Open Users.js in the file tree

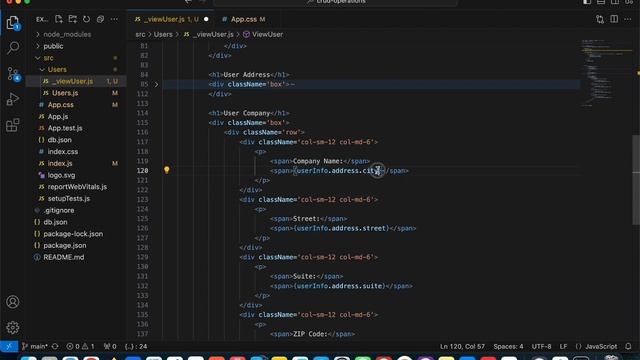click(65, 93)
